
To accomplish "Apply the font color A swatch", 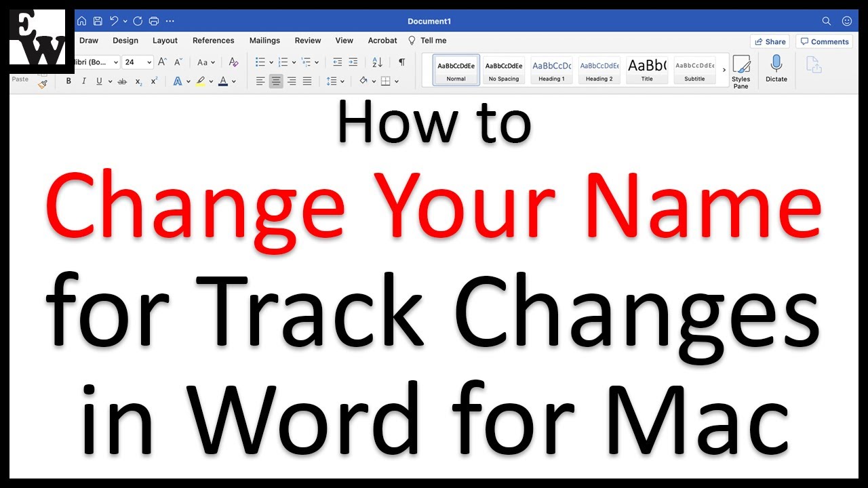I will tap(223, 81).
